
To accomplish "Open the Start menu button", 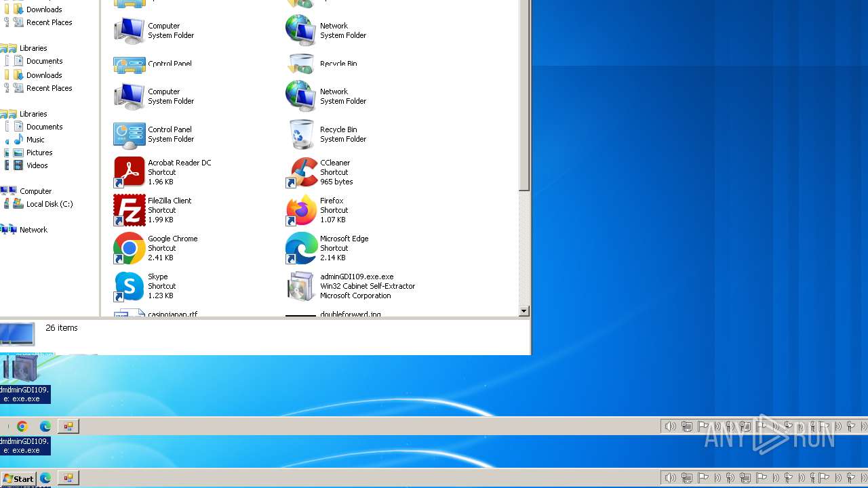I will pyautogui.click(x=18, y=479).
